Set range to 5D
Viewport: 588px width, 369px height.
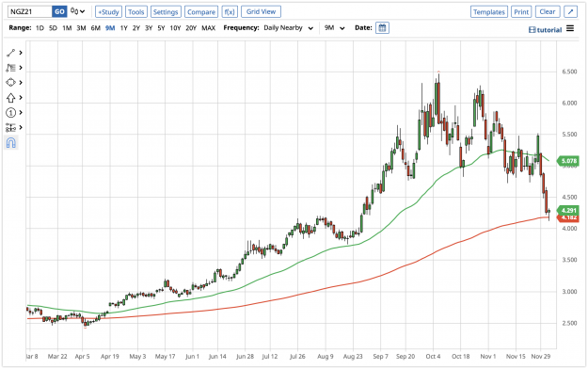[x=54, y=28]
